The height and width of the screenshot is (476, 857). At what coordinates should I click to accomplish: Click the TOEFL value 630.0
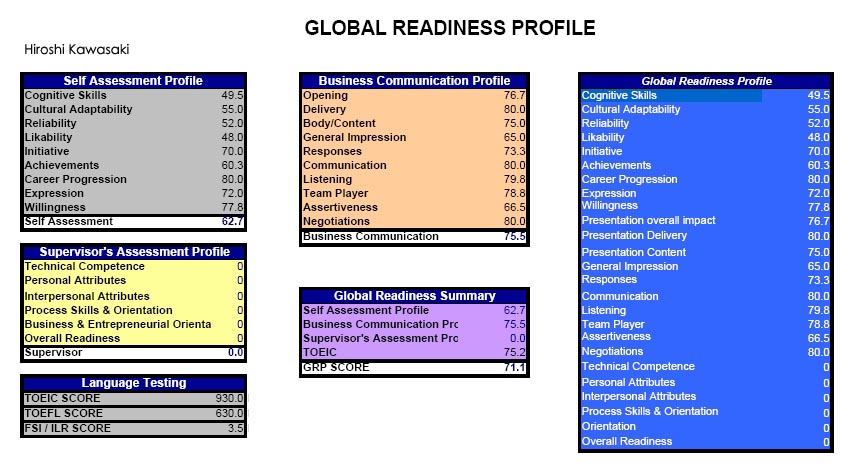click(229, 413)
